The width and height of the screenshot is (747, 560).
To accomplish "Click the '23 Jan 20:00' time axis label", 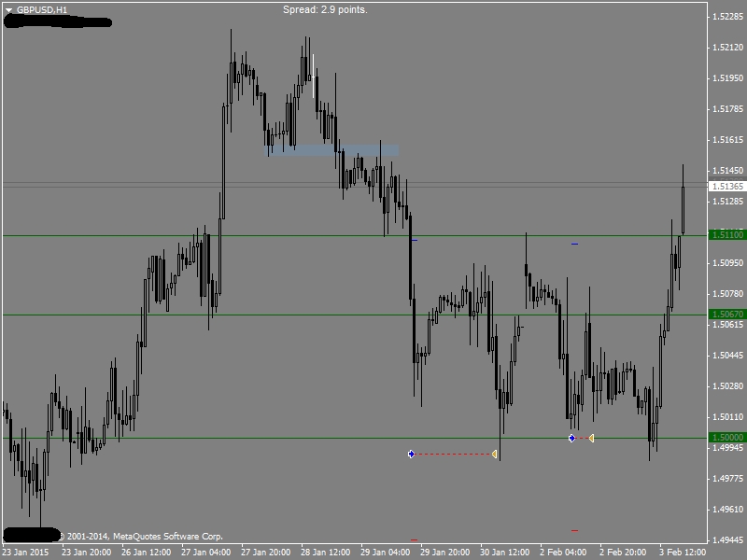I will pos(86,553).
